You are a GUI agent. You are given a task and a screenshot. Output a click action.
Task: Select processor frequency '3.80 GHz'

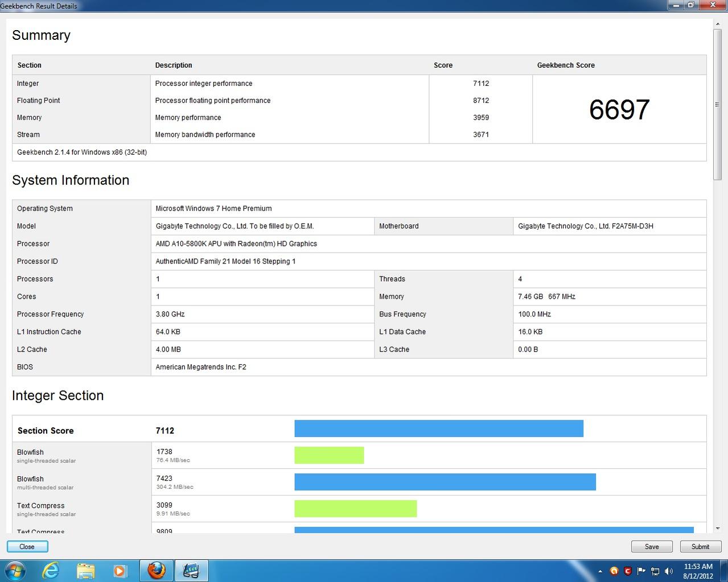tap(170, 314)
